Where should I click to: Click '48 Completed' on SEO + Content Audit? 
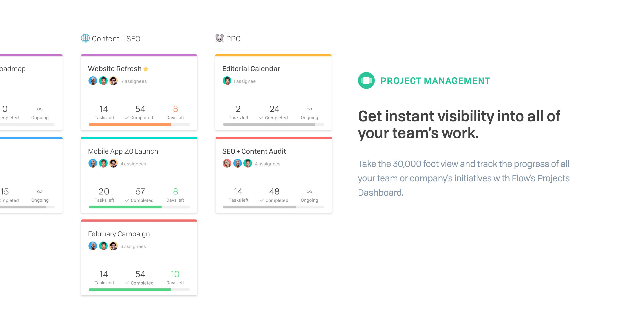pos(274,195)
